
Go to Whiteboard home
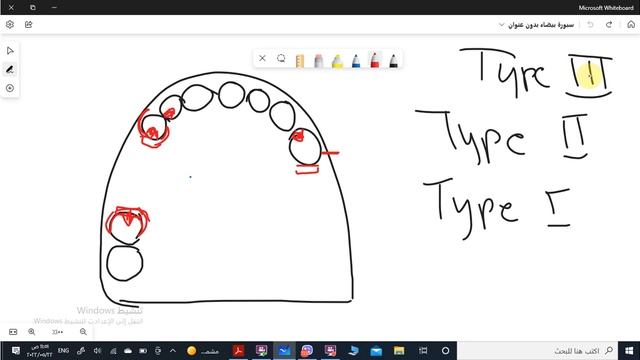click(x=631, y=24)
